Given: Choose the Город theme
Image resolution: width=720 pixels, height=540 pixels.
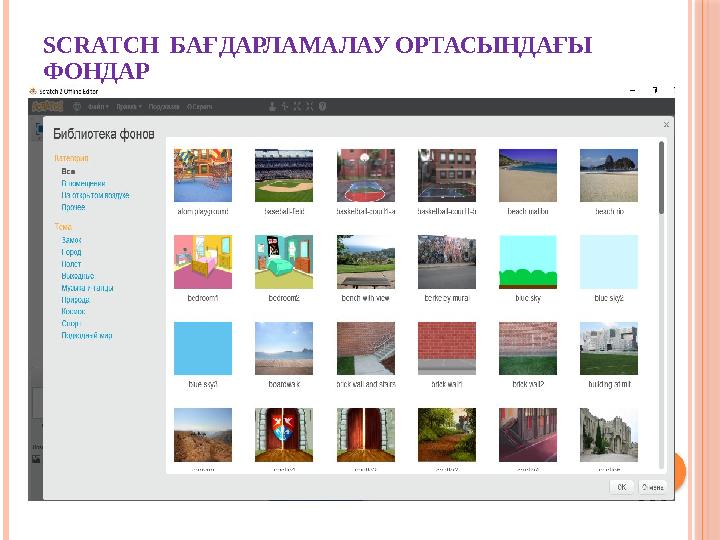Looking at the screenshot, I should coord(71,252).
